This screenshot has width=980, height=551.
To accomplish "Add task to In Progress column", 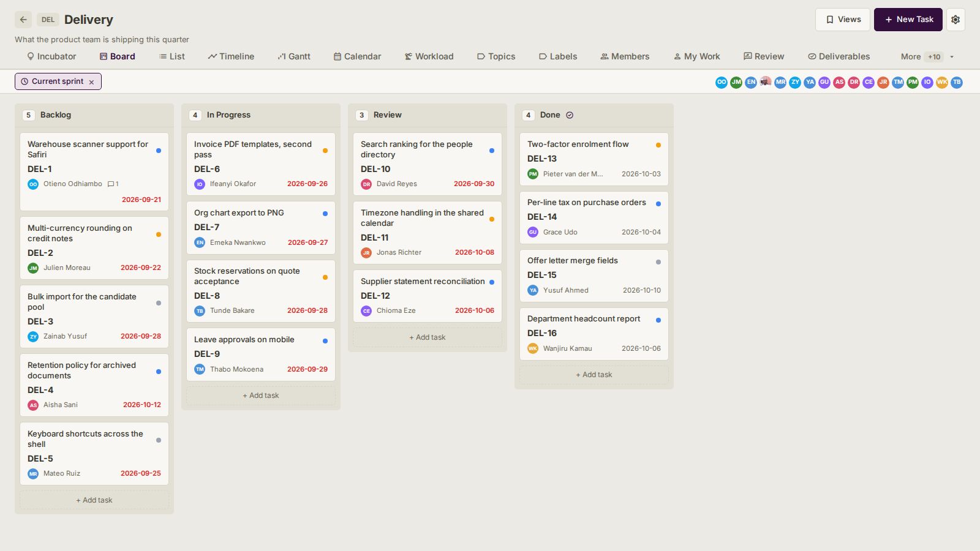I will (x=261, y=395).
